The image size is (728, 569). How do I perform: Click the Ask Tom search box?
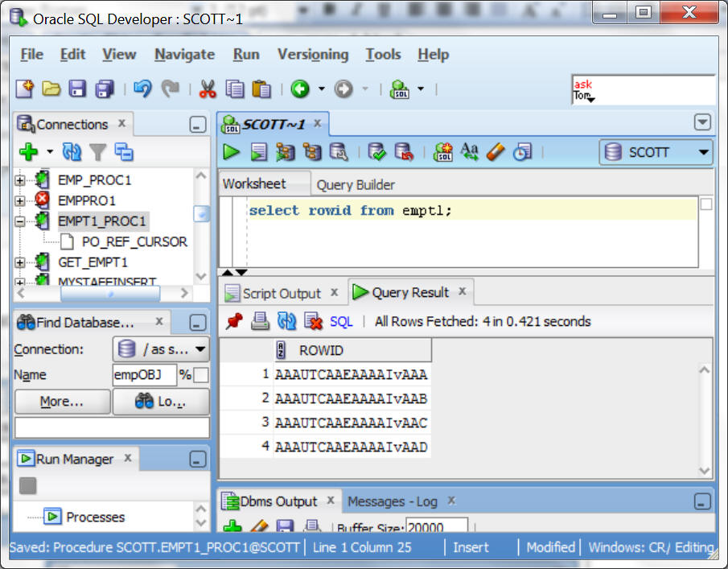pyautogui.click(x=643, y=89)
